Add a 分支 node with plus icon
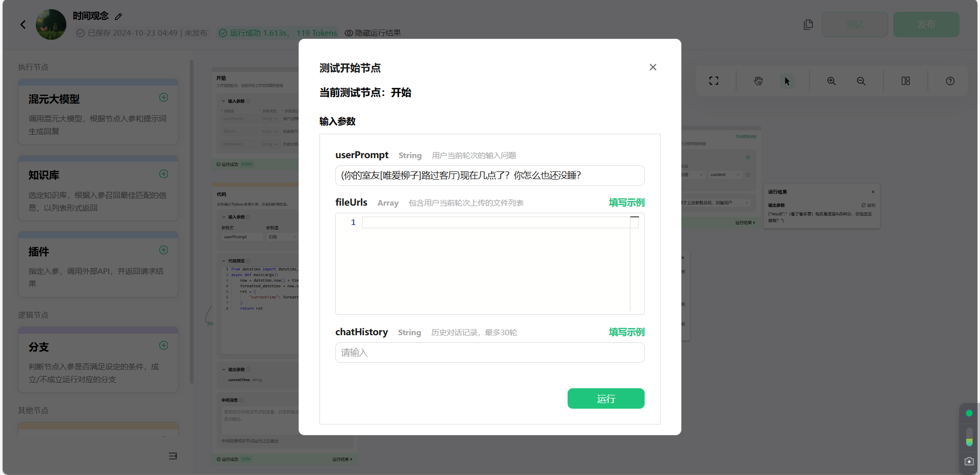Viewport: 980px width, 475px height. [x=164, y=345]
